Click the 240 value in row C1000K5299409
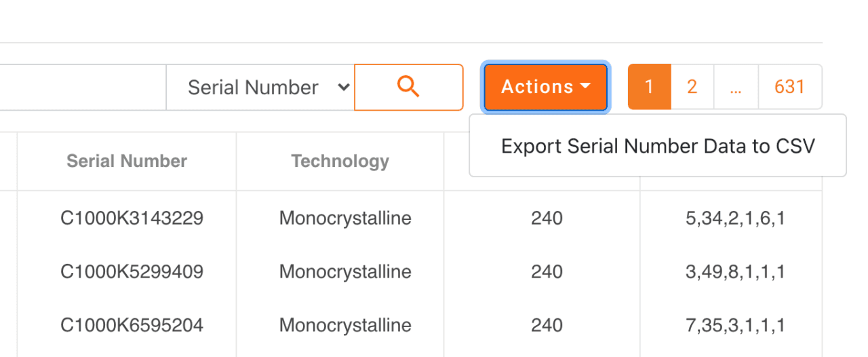 tap(547, 271)
